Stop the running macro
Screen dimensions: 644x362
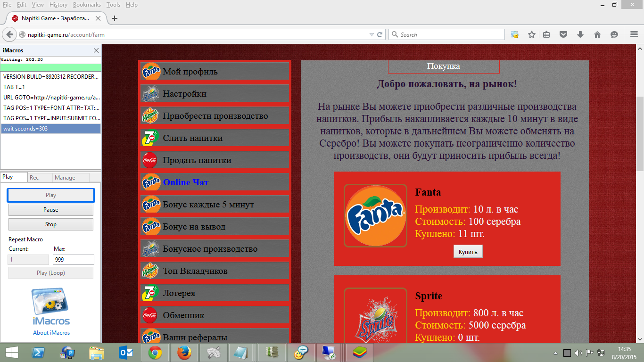click(x=51, y=224)
